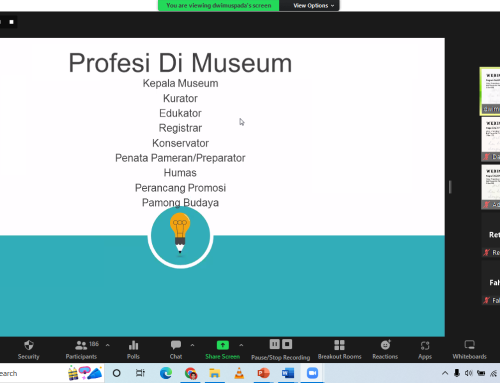The height and width of the screenshot is (383, 500).
Task: Open the Security menu in Zoom
Action: pyautogui.click(x=29, y=350)
